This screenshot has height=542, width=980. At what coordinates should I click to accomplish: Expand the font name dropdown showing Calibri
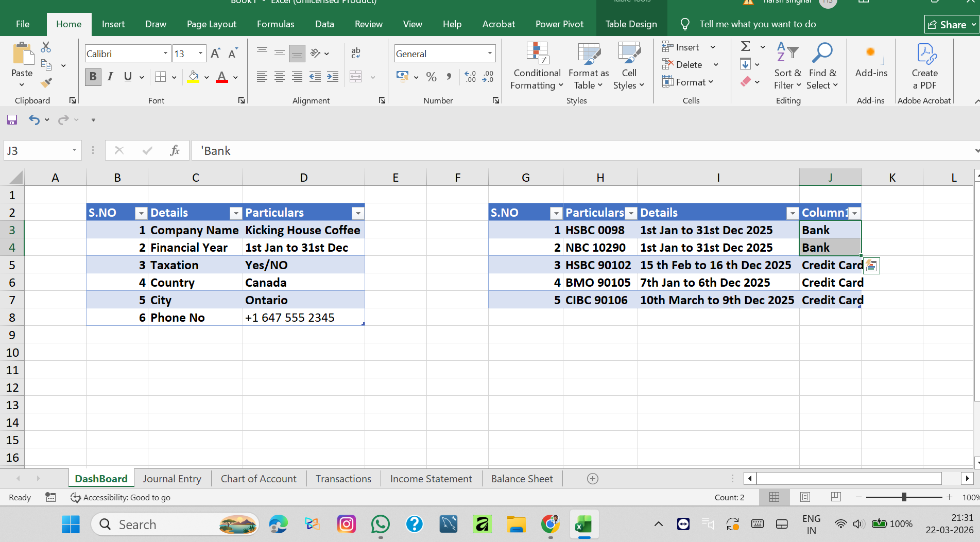tap(165, 54)
